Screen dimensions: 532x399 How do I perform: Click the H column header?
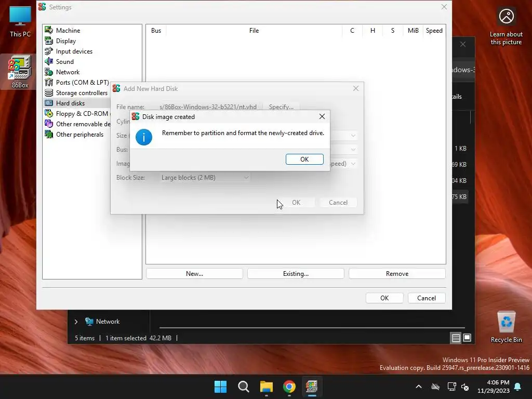pyautogui.click(x=373, y=31)
